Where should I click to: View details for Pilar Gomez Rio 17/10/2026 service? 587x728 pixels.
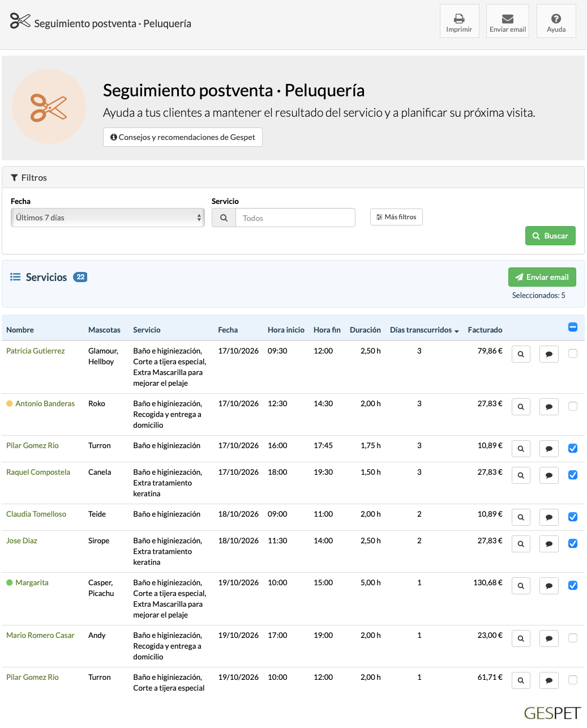521,449
